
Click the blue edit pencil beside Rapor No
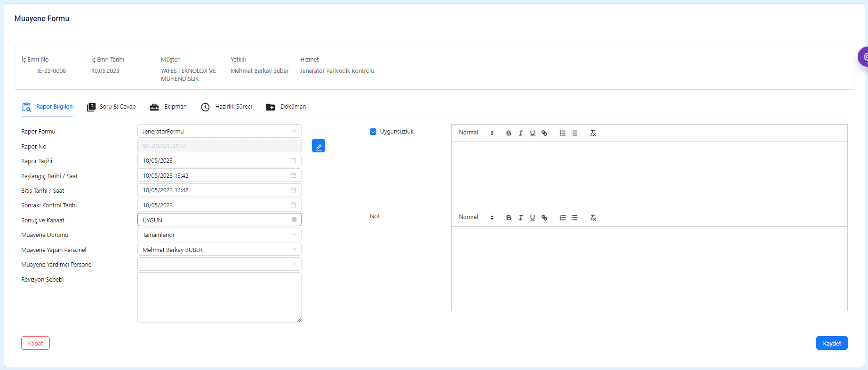click(319, 146)
